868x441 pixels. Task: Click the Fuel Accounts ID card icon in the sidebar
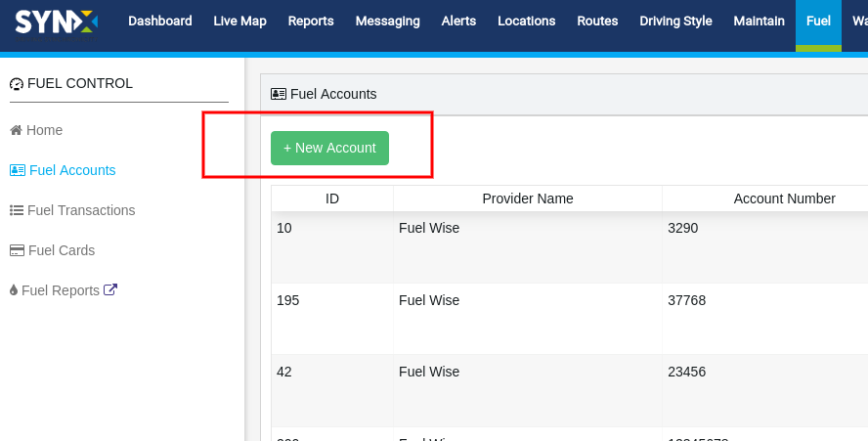(18, 170)
